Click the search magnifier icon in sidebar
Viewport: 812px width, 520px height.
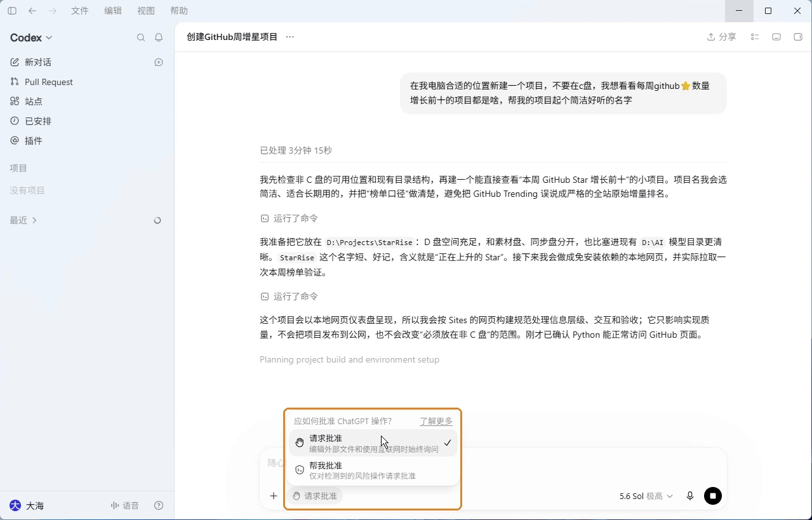tap(141, 37)
